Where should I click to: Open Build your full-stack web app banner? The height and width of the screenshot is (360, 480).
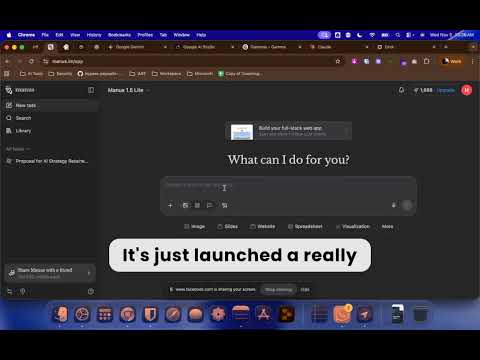click(x=289, y=131)
